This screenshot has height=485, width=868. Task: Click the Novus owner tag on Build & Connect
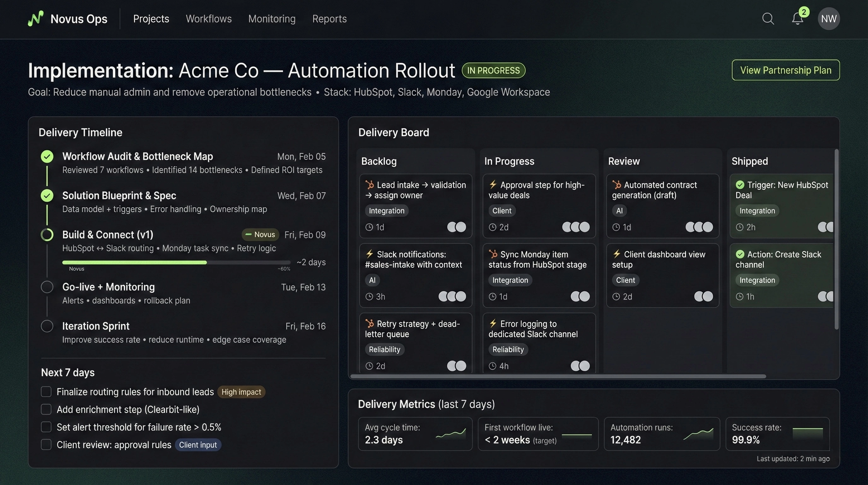[260, 234]
